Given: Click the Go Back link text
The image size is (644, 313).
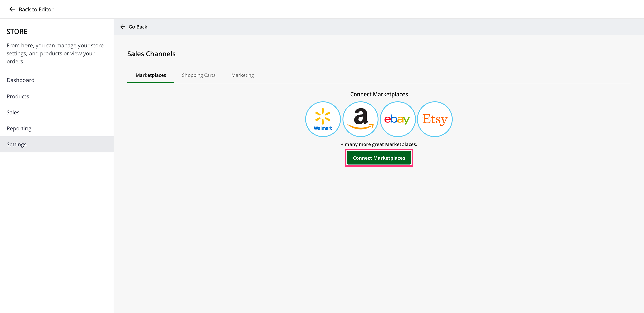Looking at the screenshot, I should point(138,27).
